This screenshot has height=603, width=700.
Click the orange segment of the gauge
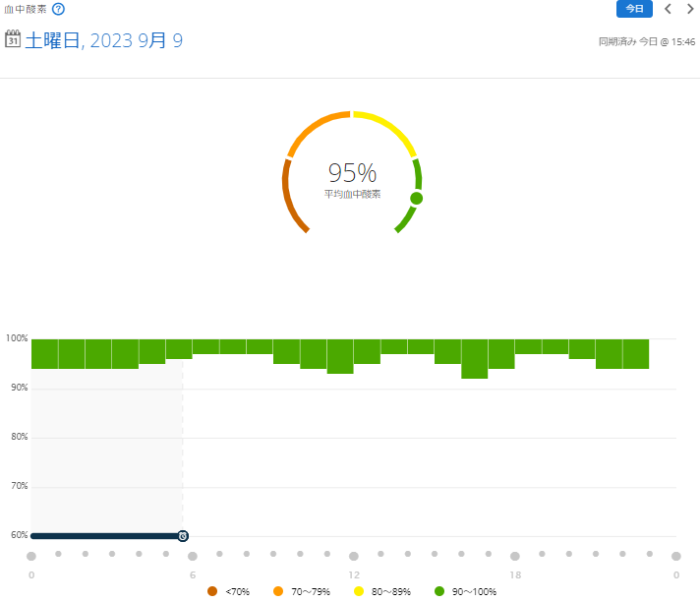pyautogui.click(x=315, y=130)
